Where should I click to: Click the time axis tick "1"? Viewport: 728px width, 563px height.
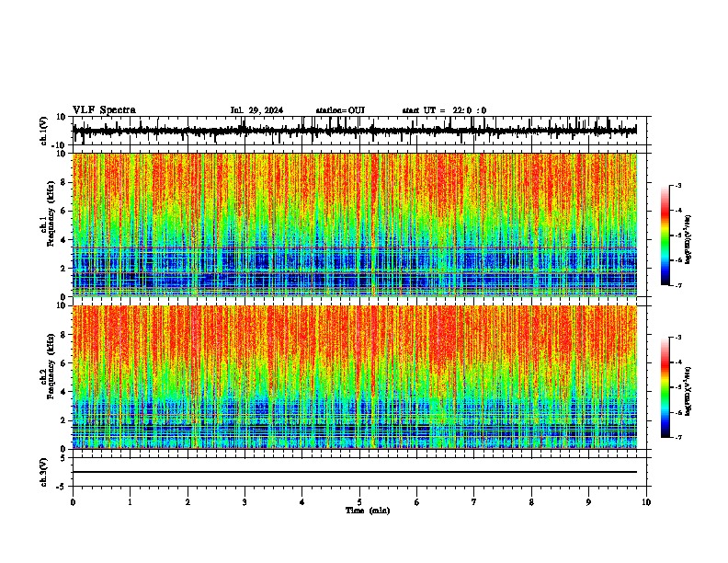pyautogui.click(x=130, y=502)
